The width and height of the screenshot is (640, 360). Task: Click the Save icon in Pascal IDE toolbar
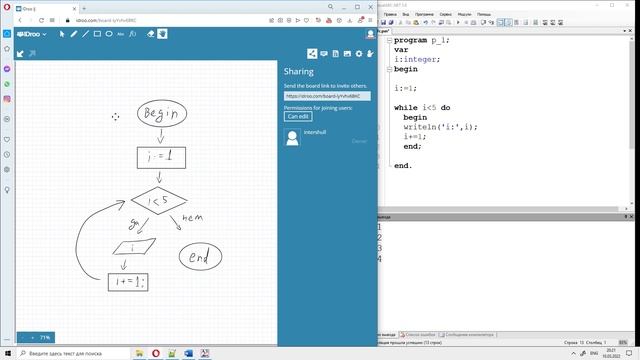[x=383, y=22]
